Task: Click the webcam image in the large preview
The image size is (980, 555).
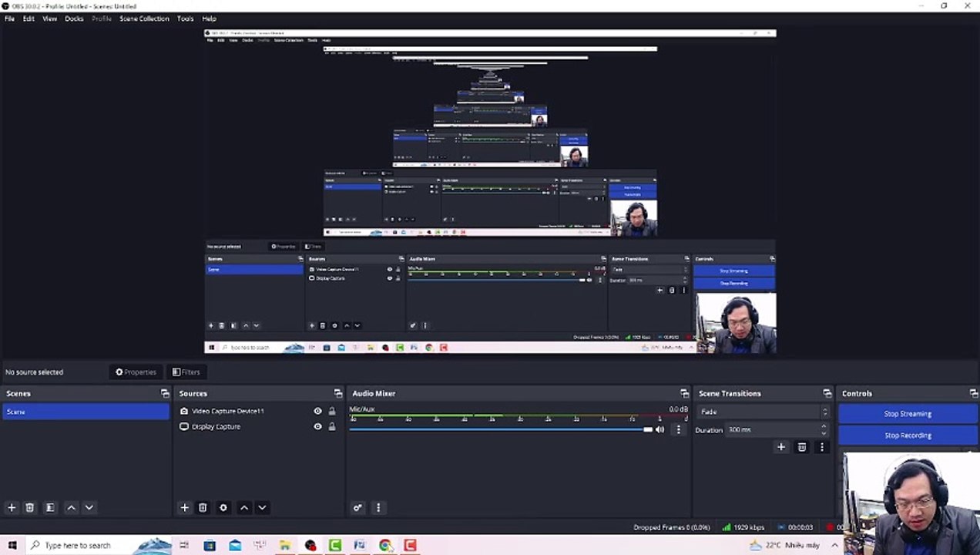Action: point(736,323)
